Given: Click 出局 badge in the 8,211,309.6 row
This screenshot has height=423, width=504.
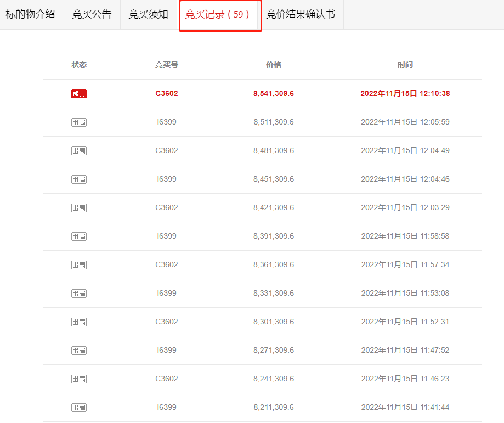Looking at the screenshot, I should point(79,408).
